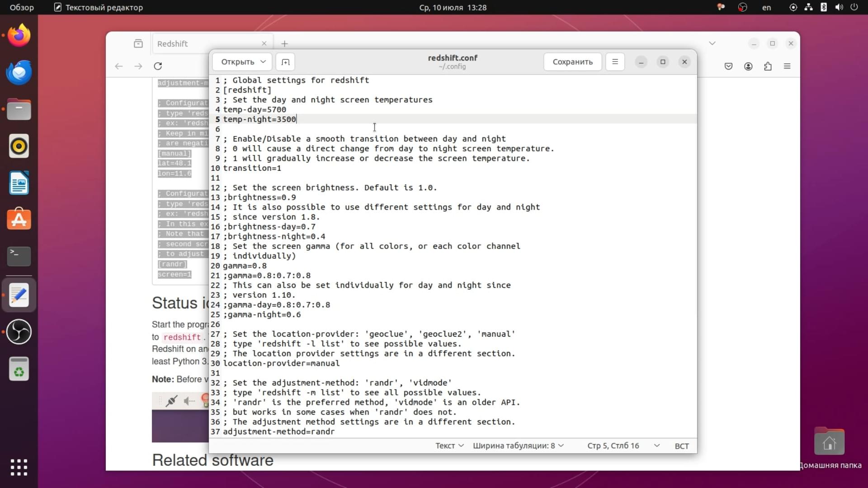The width and height of the screenshot is (868, 488).
Task: Open the Files manager dock icon
Action: pos(19,109)
